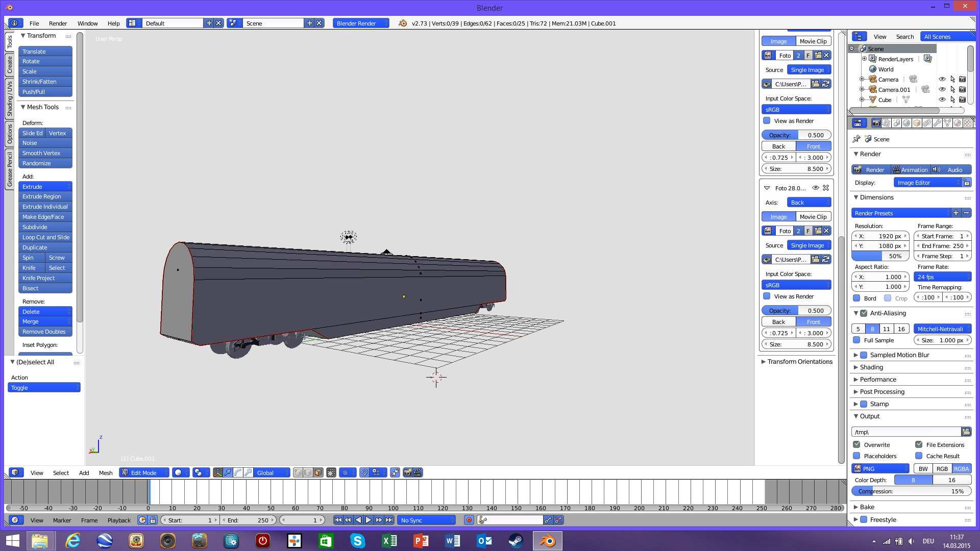The height and width of the screenshot is (551, 980).
Task: Check the View as Render box
Action: coord(767,121)
